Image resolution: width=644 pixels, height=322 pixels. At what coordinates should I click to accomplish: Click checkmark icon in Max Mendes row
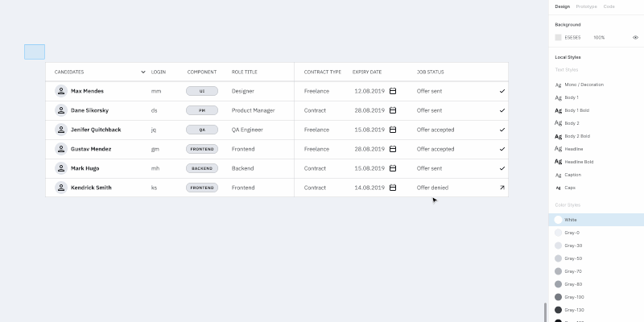[502, 91]
